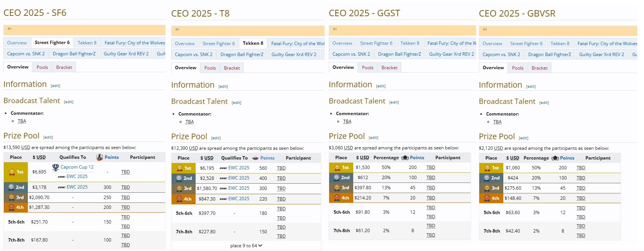This screenshot has height=251, width=644.
Task: Click the TBD participant in SF6 1st place row
Action: [x=126, y=172]
